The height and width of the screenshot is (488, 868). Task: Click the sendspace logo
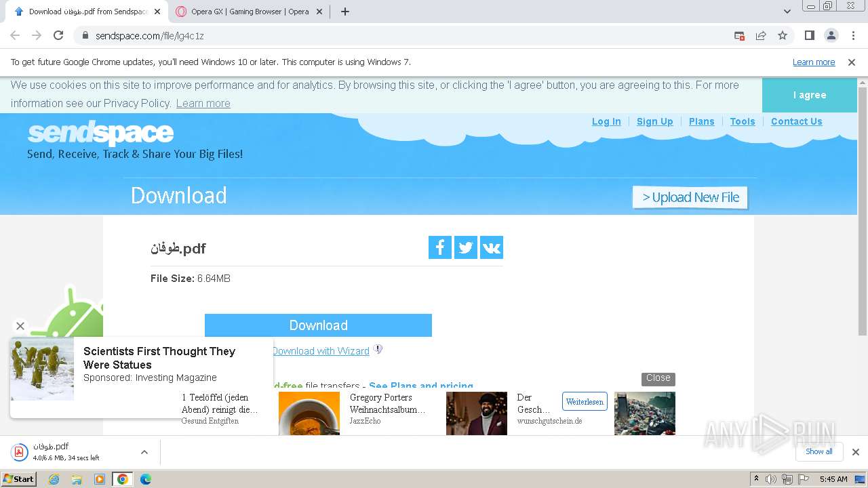point(100,134)
